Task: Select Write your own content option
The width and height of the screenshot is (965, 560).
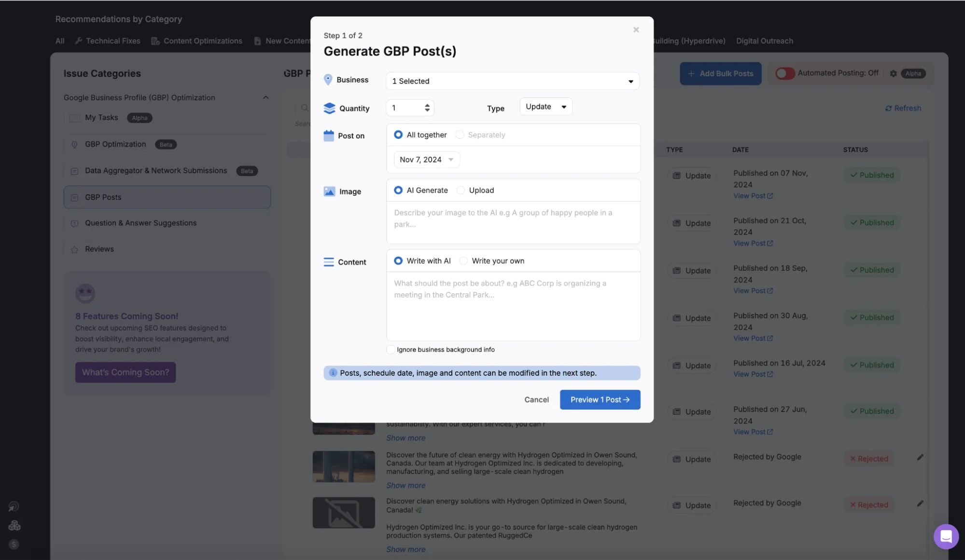Action: pos(463,261)
